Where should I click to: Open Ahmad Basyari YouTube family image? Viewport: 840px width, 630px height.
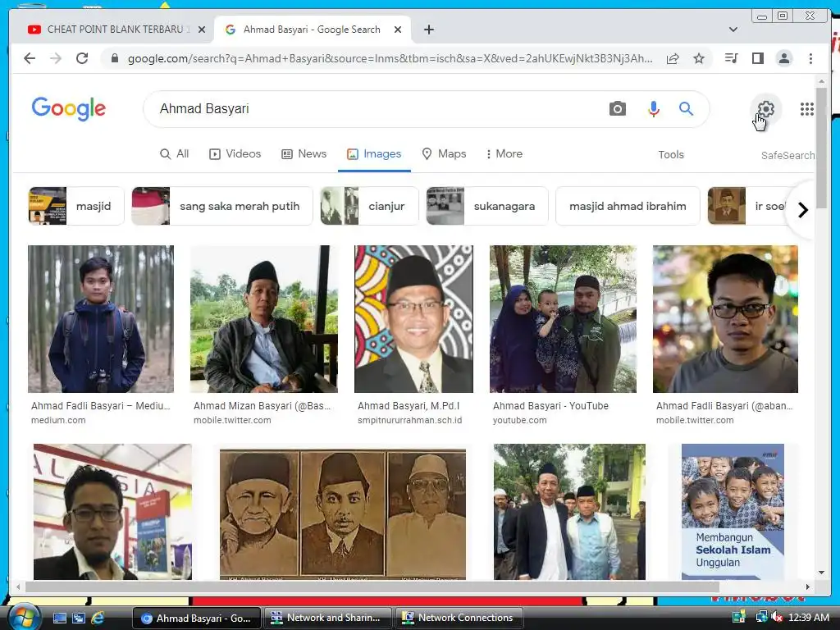pyautogui.click(x=563, y=319)
